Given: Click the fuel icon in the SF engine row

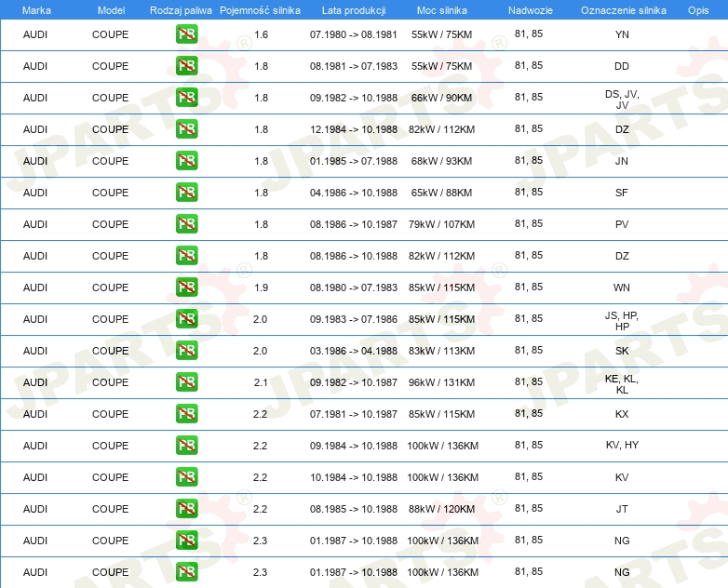Looking at the screenshot, I should (x=186, y=193).
